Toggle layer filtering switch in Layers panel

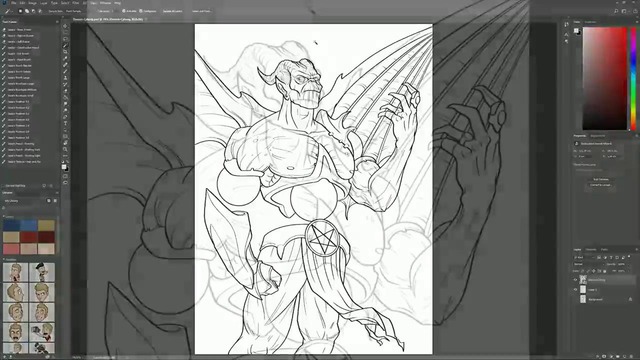629,256
